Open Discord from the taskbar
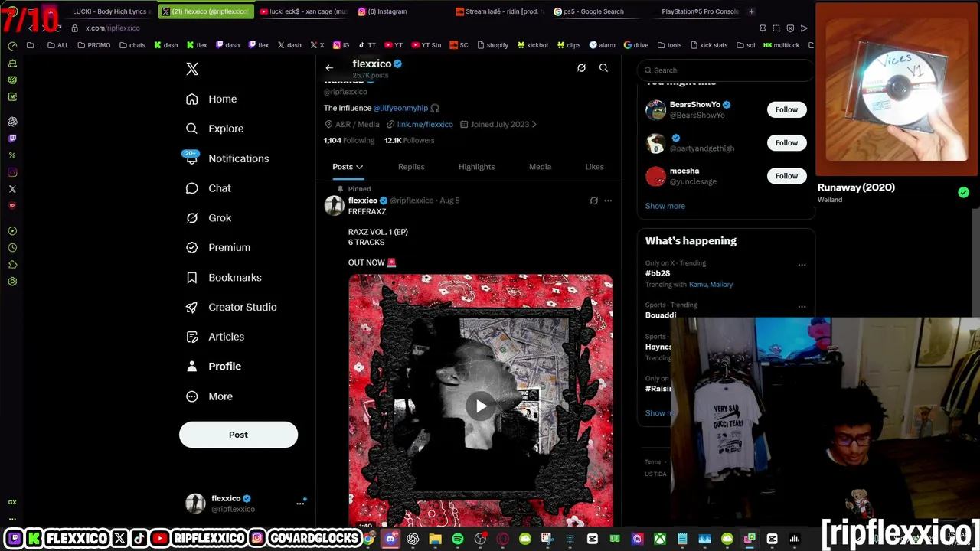 coord(390,539)
